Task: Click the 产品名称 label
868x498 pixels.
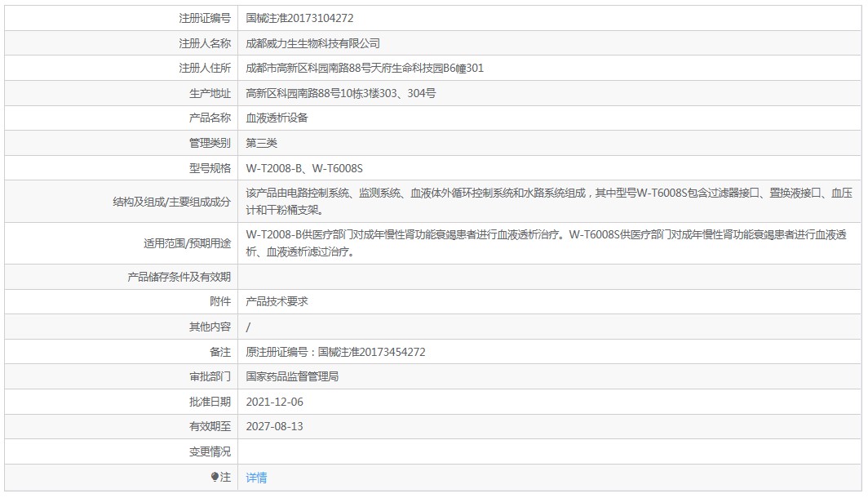Action: pos(210,118)
